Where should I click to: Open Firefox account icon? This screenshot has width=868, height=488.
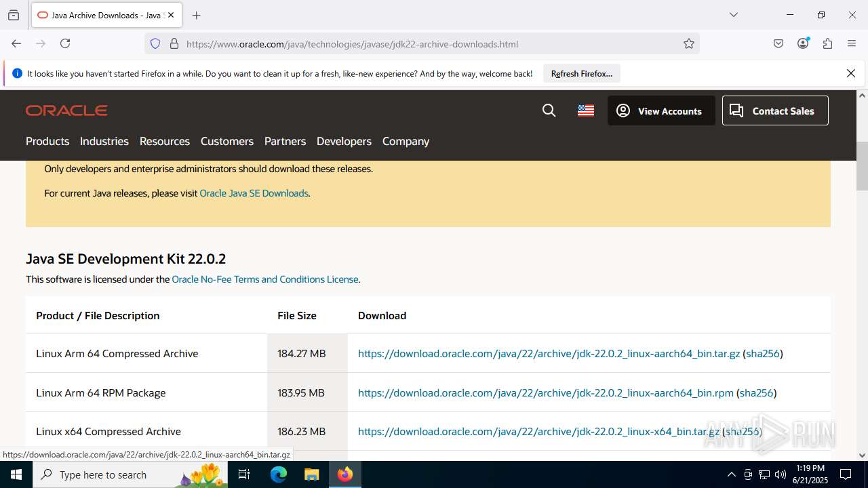point(803,43)
